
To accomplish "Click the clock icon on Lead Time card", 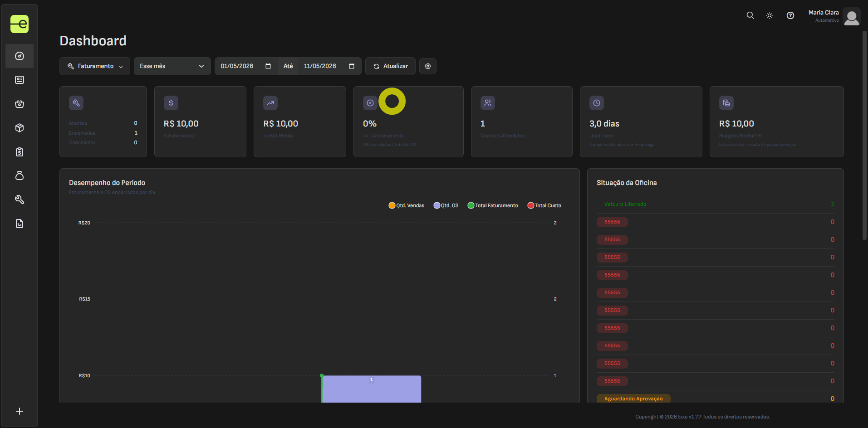I will click(597, 103).
